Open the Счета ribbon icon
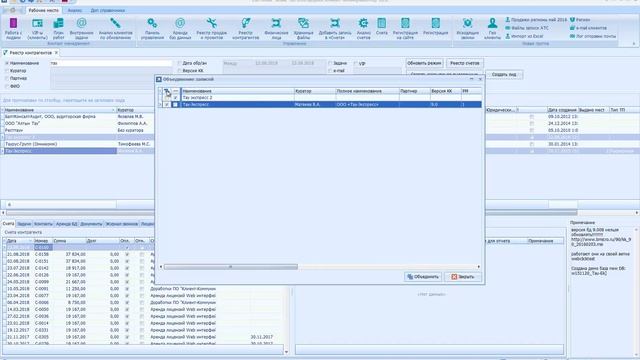 tap(382, 26)
